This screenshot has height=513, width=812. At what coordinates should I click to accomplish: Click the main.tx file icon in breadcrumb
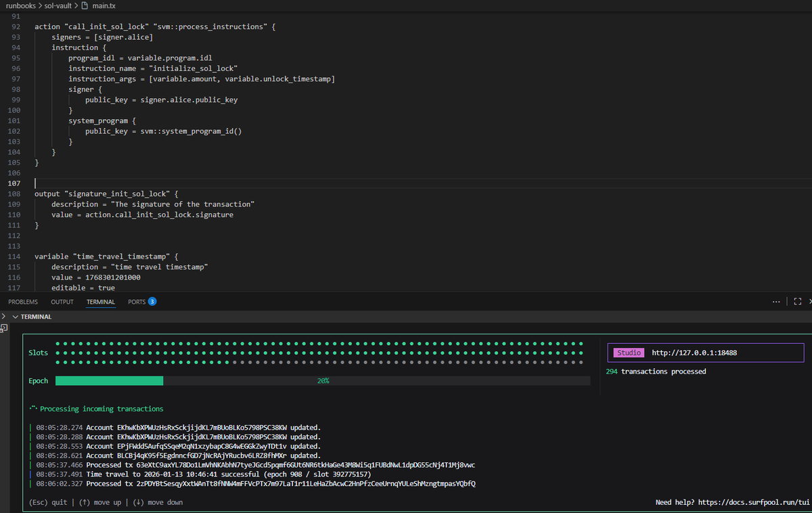(85, 5)
